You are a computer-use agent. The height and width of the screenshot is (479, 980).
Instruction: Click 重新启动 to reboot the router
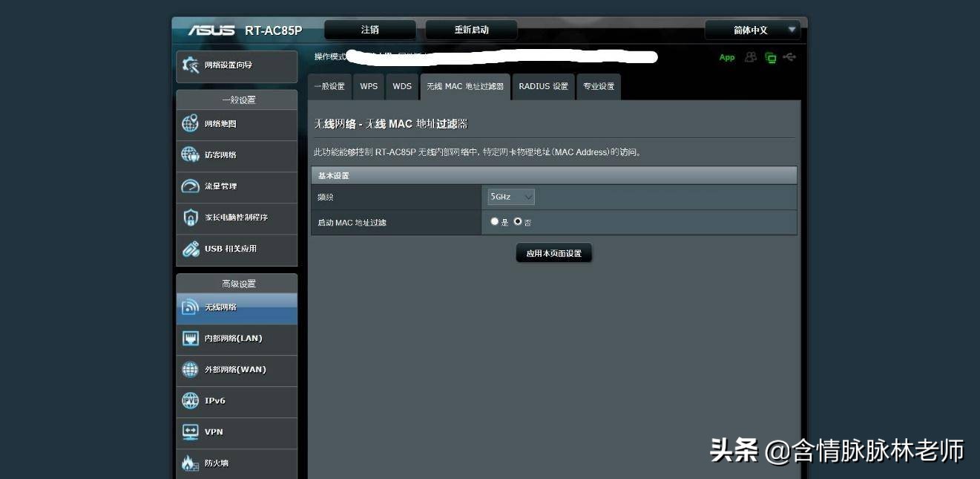[x=470, y=30]
